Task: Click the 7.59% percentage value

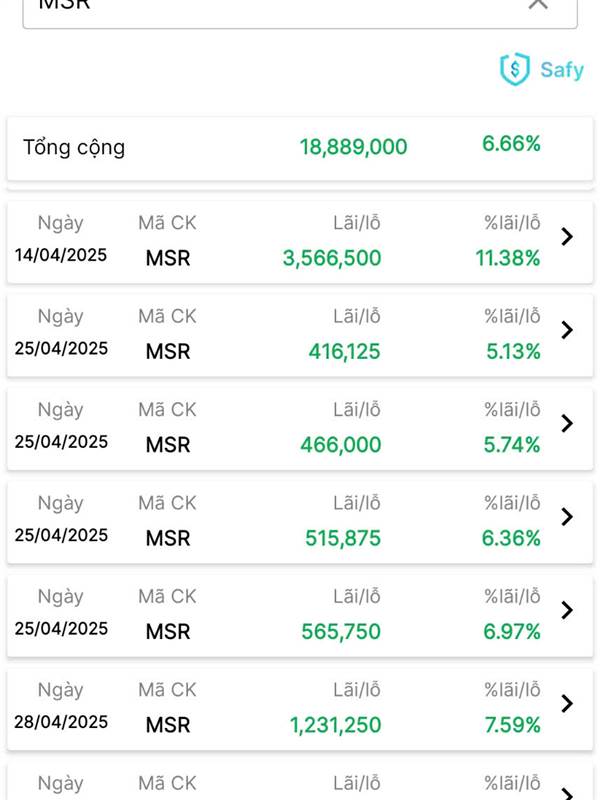Action: click(512, 725)
